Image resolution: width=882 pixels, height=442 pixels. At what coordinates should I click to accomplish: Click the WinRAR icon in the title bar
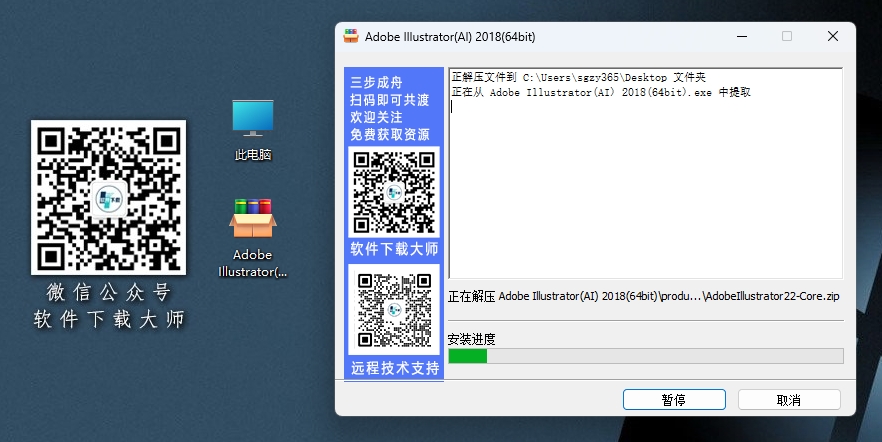[351, 37]
